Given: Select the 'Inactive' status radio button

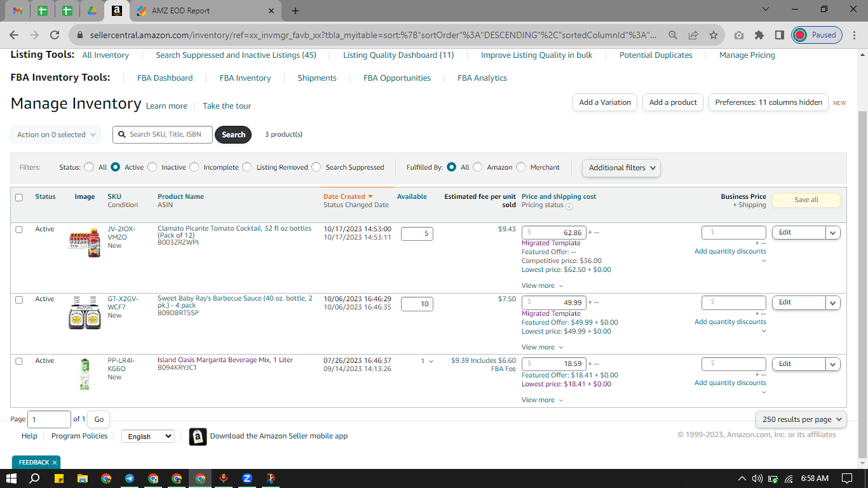Looking at the screenshot, I should click(x=152, y=167).
